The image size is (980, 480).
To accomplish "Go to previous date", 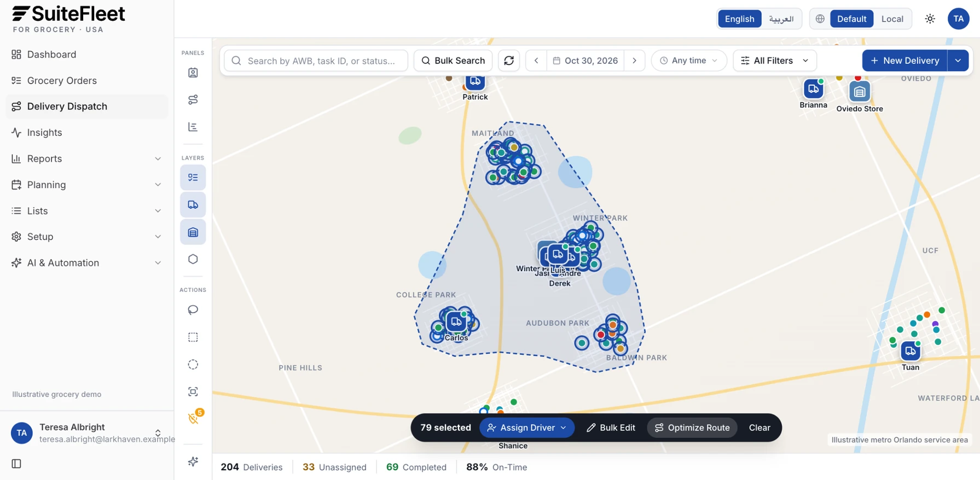I will pyautogui.click(x=536, y=61).
